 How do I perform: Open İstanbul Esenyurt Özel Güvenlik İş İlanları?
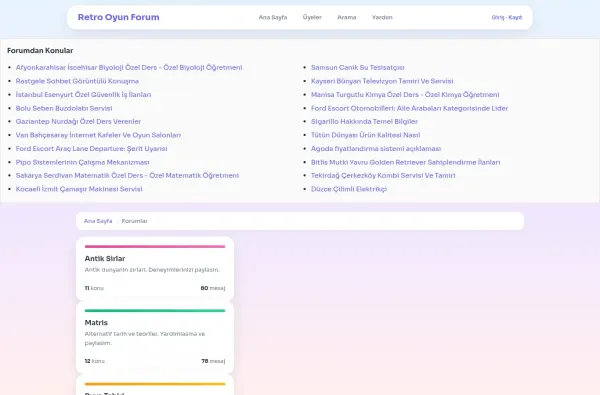(x=83, y=95)
